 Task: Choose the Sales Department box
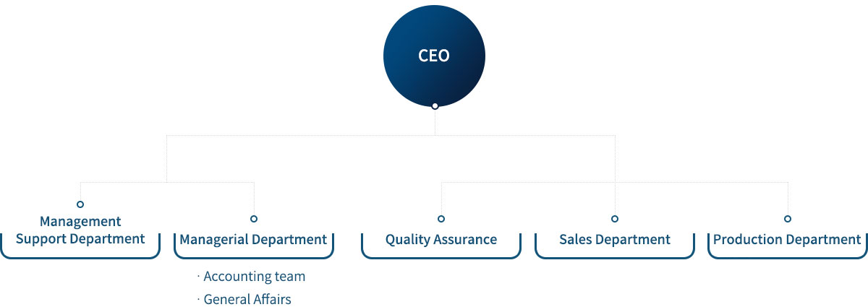615,244
